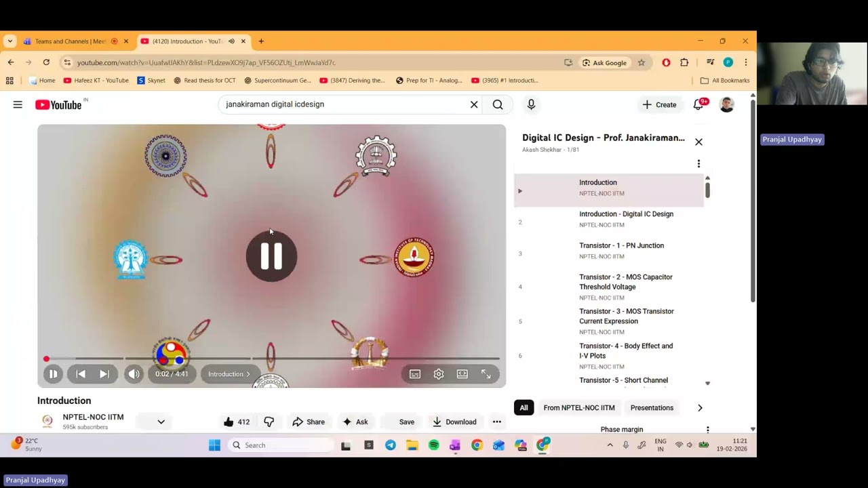Download the Introduction video
Screen dimensions: 868x488
pyautogui.click(x=454, y=422)
